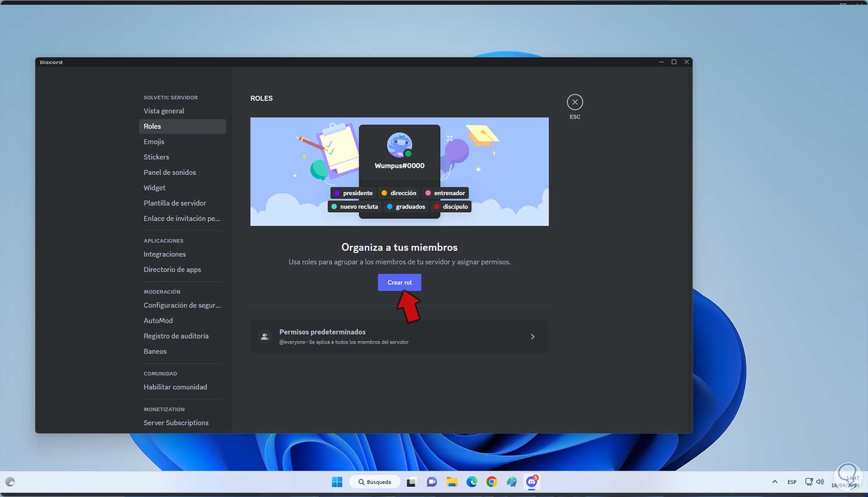The image size is (868, 497).
Task: Open File Explorer from the taskbar
Action: coord(452,482)
